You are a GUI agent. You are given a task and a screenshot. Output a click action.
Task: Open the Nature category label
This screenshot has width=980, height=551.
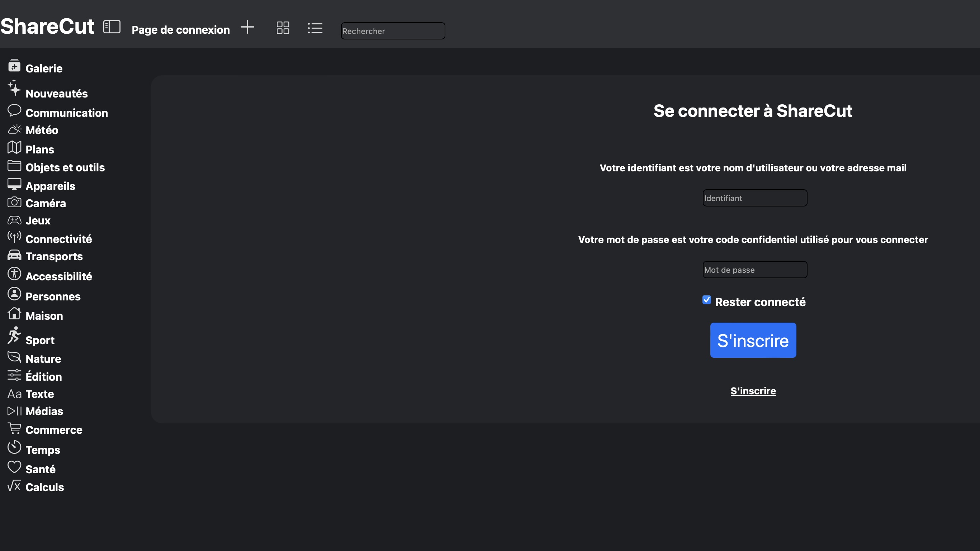(43, 359)
